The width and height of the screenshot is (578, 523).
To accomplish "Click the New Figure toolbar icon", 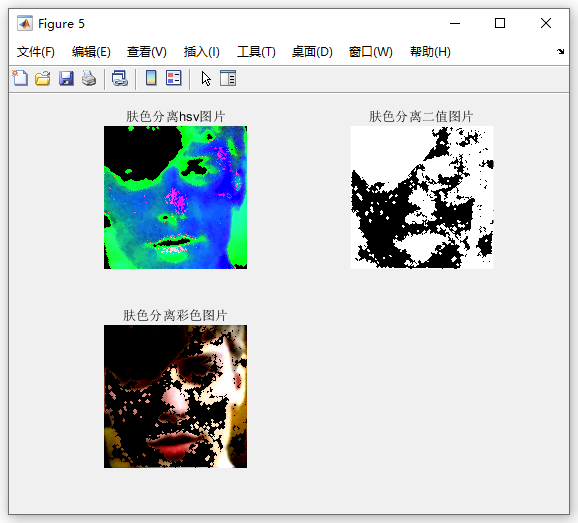I will click(x=20, y=78).
